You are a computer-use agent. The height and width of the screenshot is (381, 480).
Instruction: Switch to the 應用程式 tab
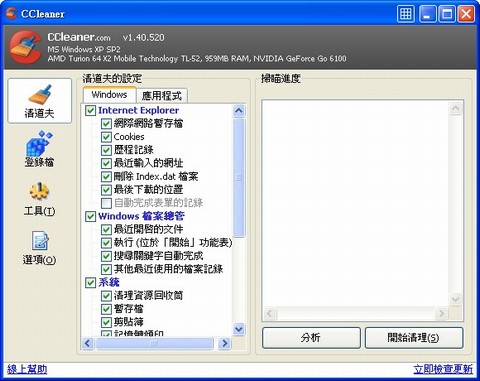tap(162, 96)
